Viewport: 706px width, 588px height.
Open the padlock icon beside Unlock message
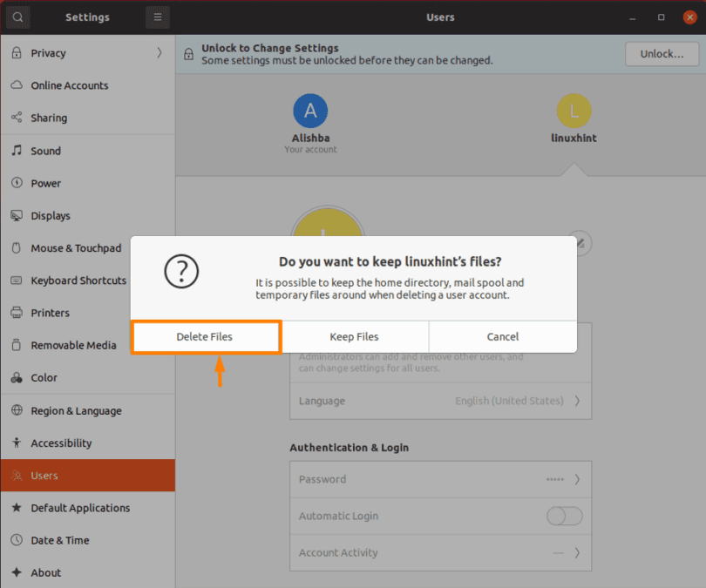click(x=188, y=54)
